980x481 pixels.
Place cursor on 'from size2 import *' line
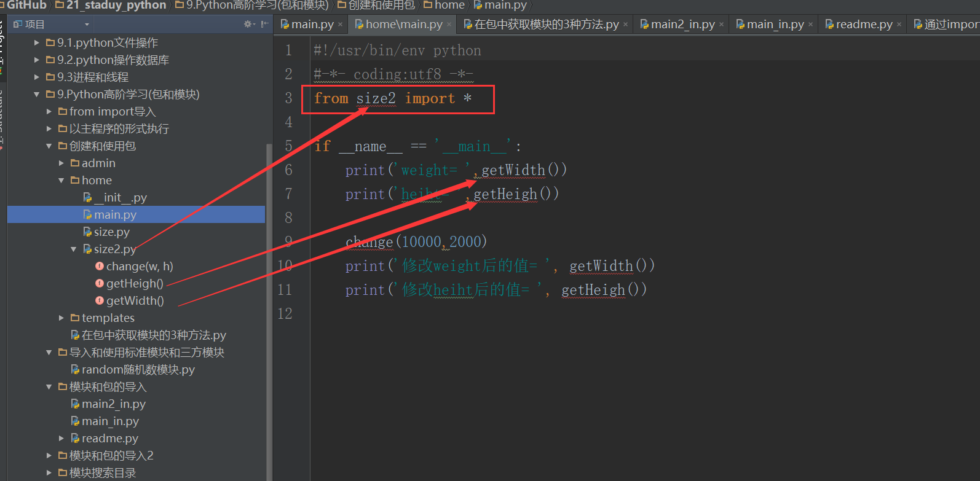click(x=393, y=98)
